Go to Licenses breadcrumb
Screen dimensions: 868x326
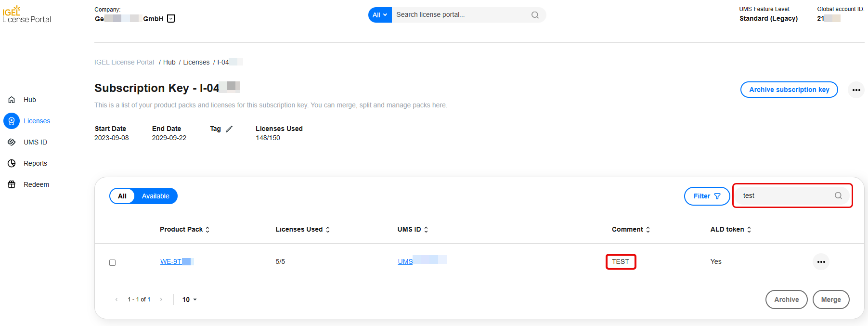pos(196,62)
